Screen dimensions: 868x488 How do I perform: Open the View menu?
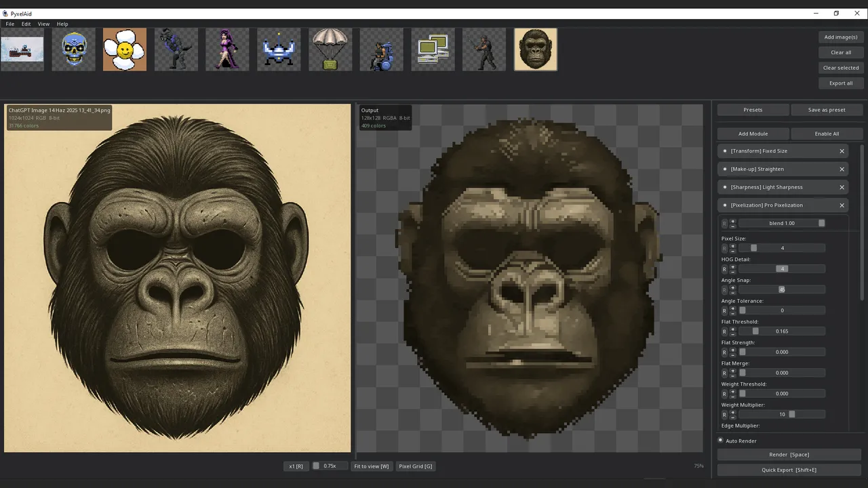tap(43, 24)
